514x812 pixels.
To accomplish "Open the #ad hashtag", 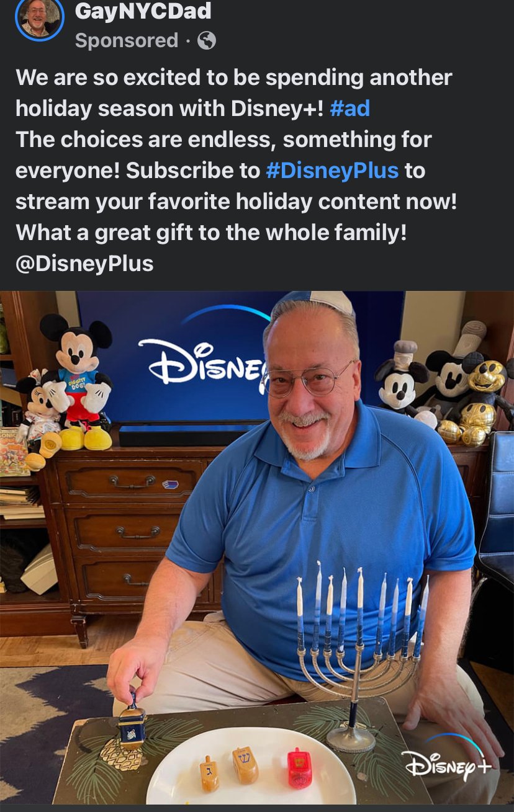I will [350, 109].
